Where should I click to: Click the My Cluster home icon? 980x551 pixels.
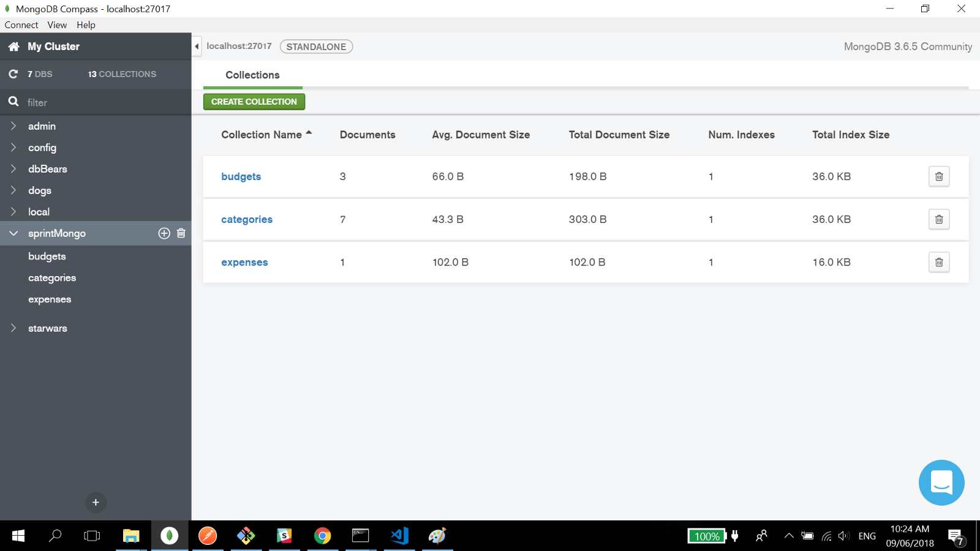point(13,47)
